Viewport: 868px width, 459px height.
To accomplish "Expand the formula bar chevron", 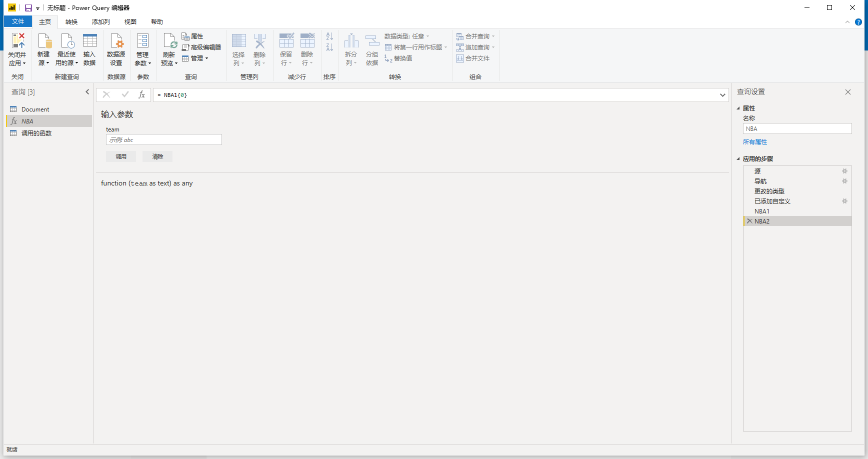I will (722, 95).
